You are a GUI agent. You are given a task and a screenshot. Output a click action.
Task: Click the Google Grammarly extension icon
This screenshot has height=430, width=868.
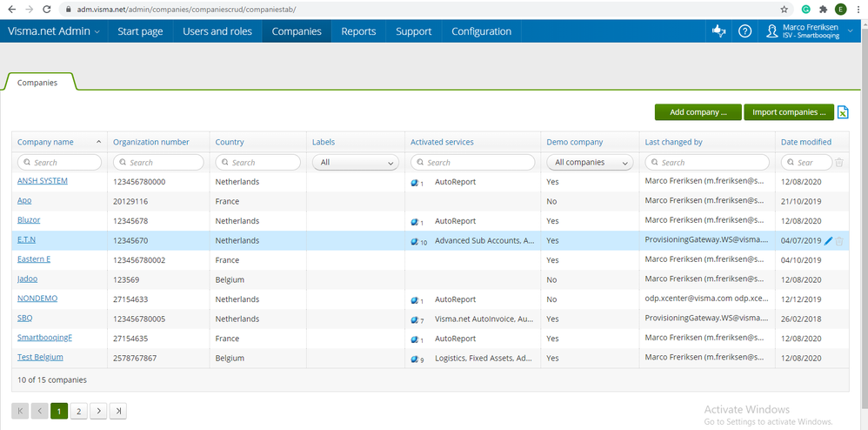(805, 10)
